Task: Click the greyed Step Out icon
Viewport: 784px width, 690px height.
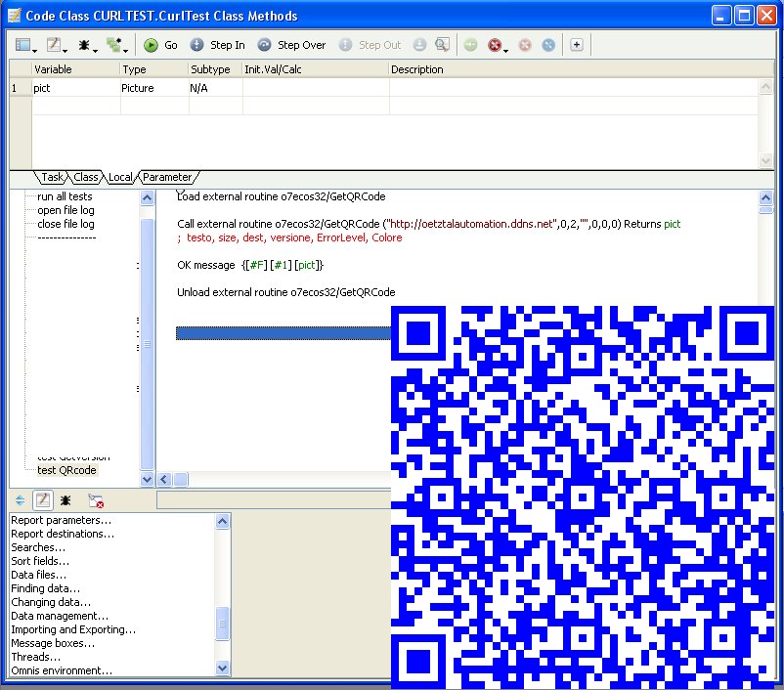Action: 345,45
